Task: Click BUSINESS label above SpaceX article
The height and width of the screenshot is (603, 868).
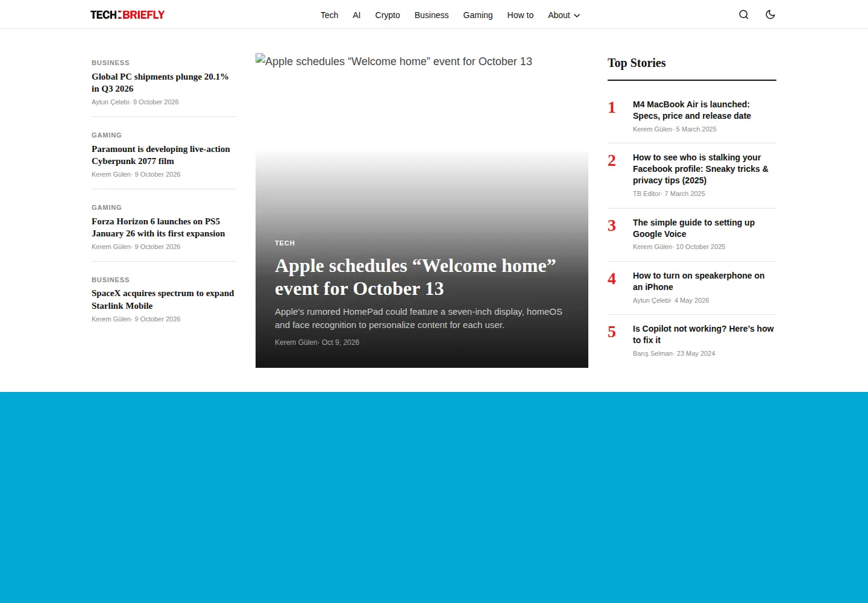Action: click(110, 280)
